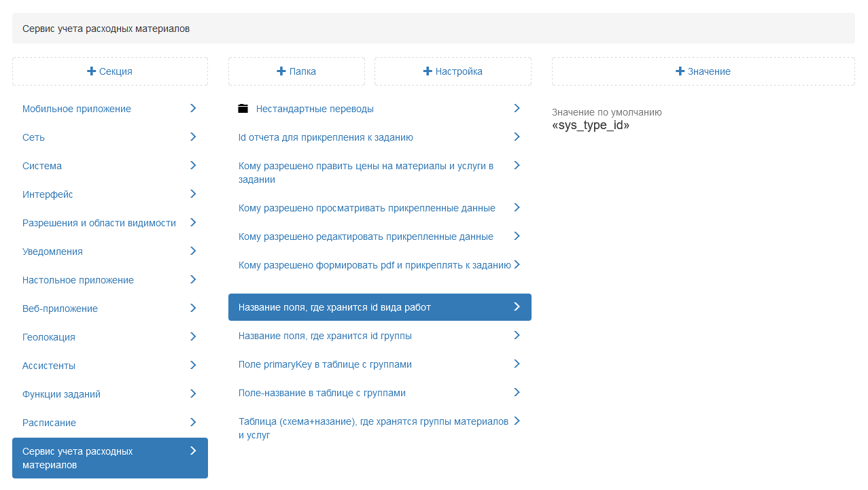Open Поле-название в таблице с группами
This screenshot has height=490, width=868.
[322, 393]
